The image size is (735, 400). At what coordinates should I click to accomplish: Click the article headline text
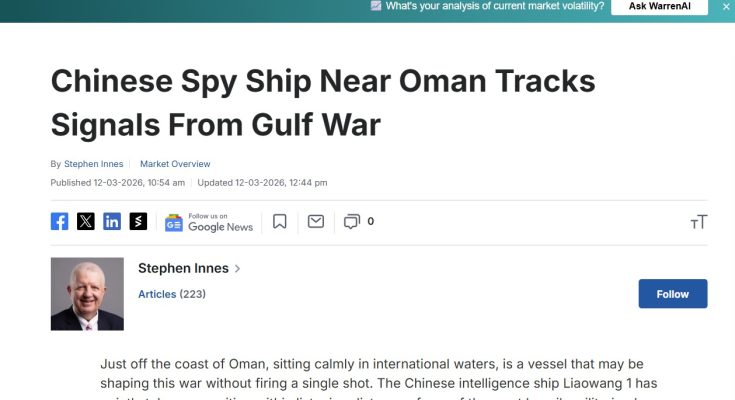coord(322,103)
